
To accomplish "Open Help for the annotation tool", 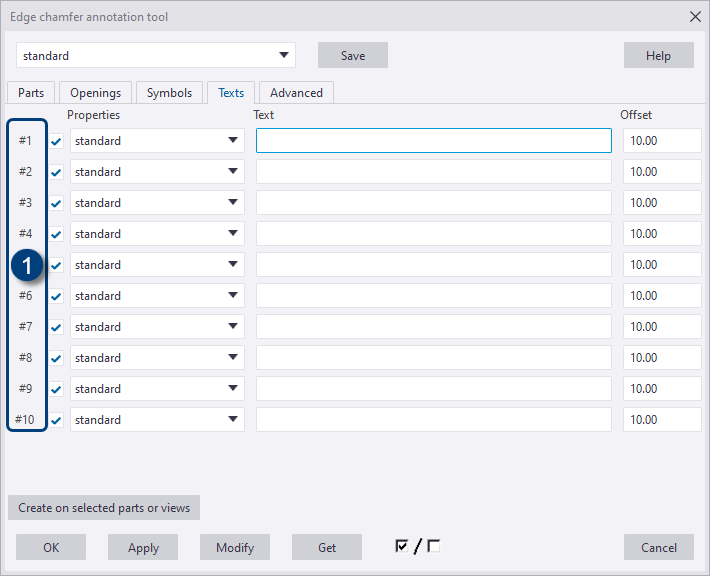I will pos(658,55).
